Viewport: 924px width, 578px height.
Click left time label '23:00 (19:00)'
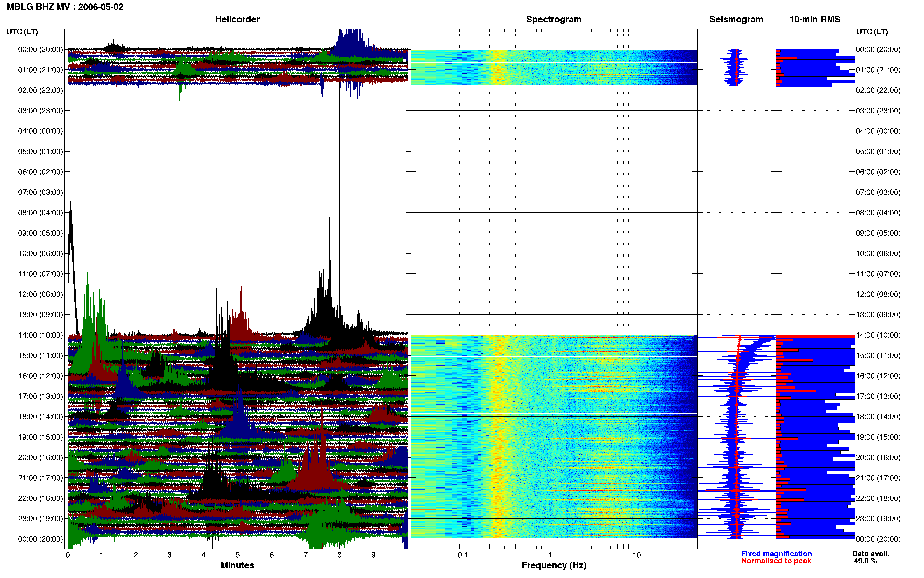(x=41, y=518)
